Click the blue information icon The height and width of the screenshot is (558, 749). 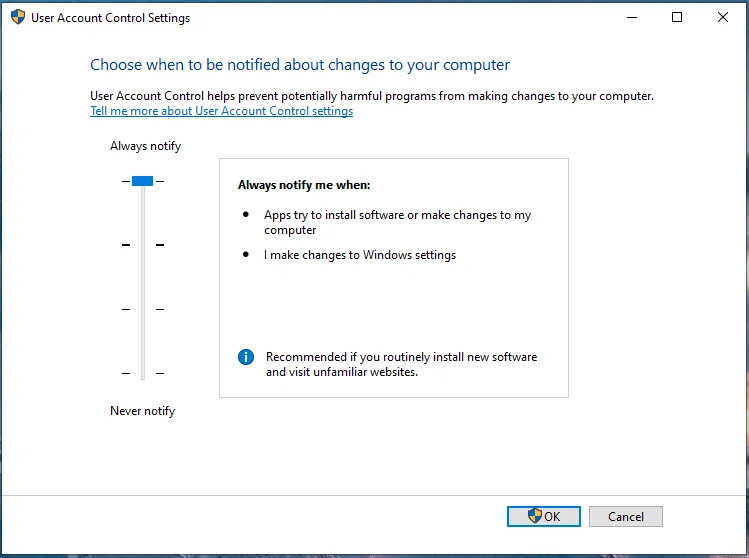[x=246, y=357]
